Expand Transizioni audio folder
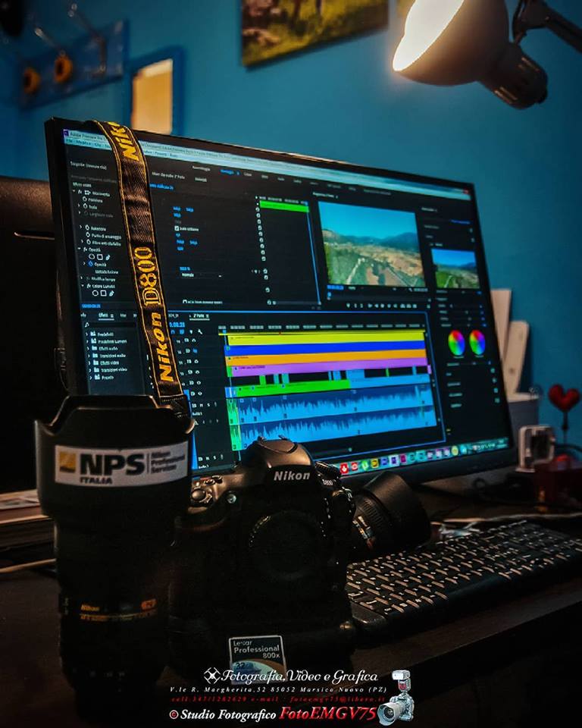 pyautogui.click(x=89, y=356)
